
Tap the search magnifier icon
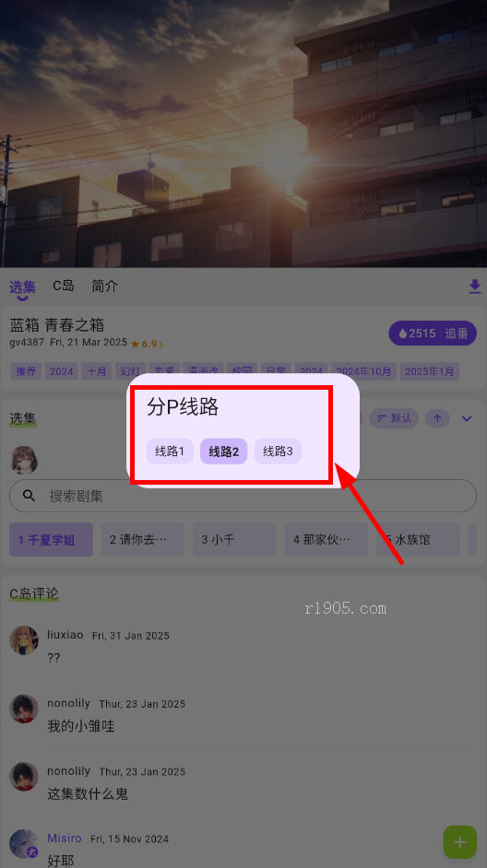coord(30,496)
